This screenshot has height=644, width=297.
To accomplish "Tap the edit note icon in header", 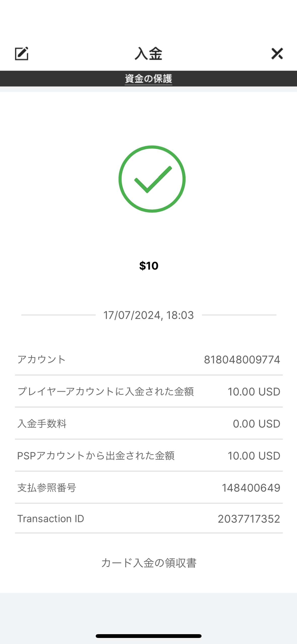I will click(22, 53).
